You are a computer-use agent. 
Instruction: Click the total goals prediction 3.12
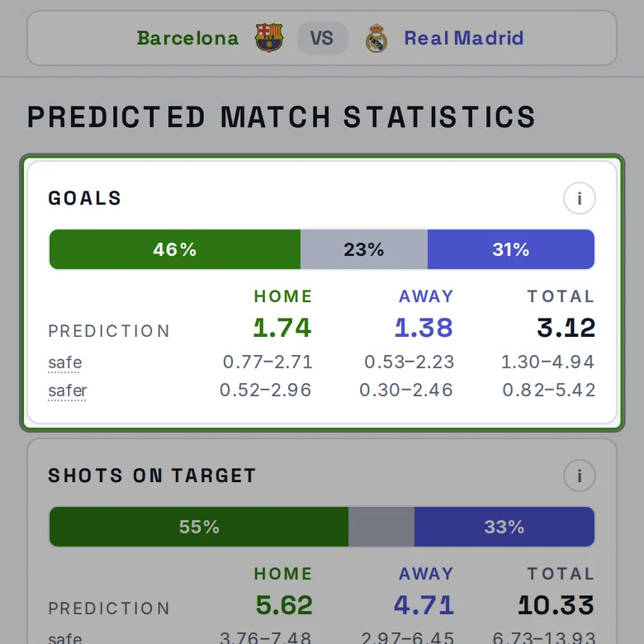coord(566,328)
